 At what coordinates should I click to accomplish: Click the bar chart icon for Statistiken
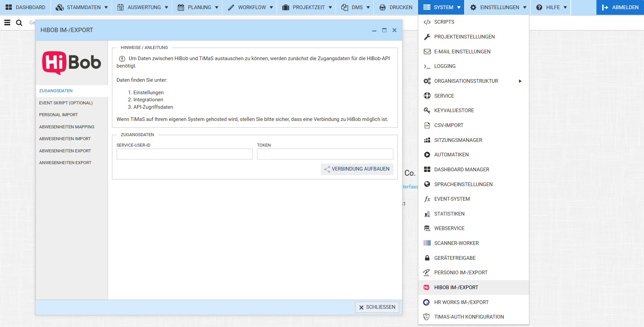pos(427,214)
